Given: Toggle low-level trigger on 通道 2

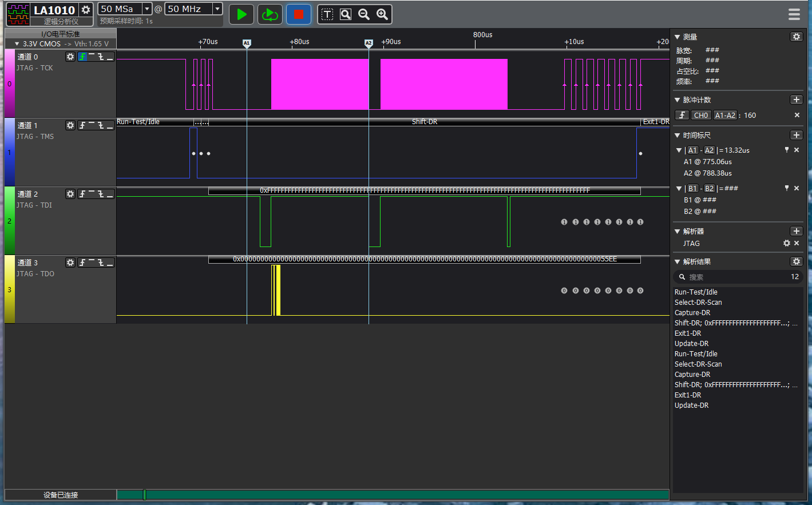Looking at the screenshot, I should [110, 194].
